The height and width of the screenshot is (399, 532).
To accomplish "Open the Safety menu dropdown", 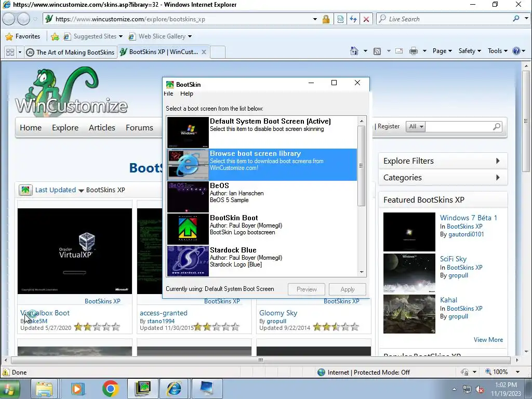I will 470,51.
